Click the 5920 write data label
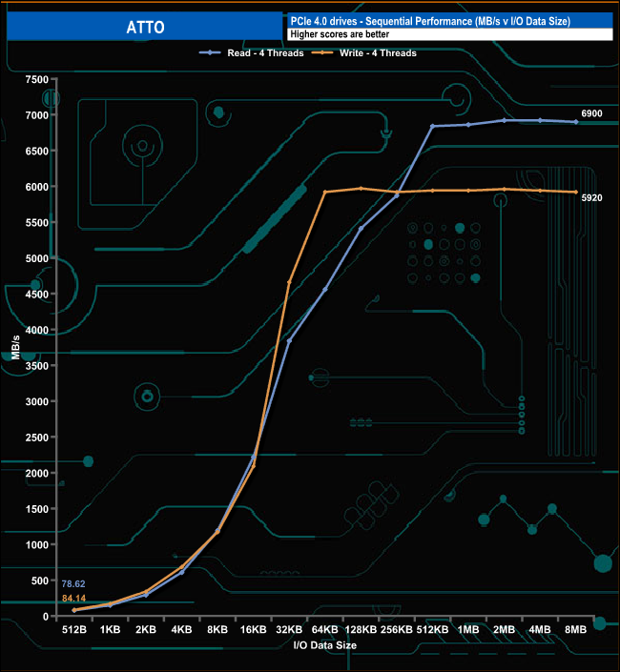 pos(592,197)
